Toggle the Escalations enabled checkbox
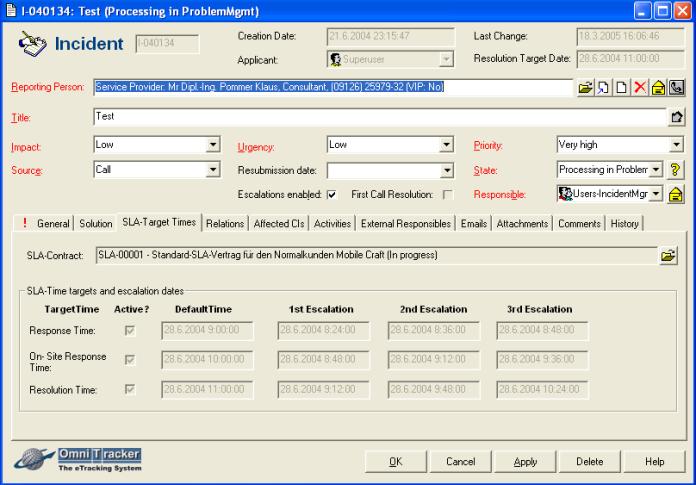Viewport: 696px width, 485px height. coord(331,194)
